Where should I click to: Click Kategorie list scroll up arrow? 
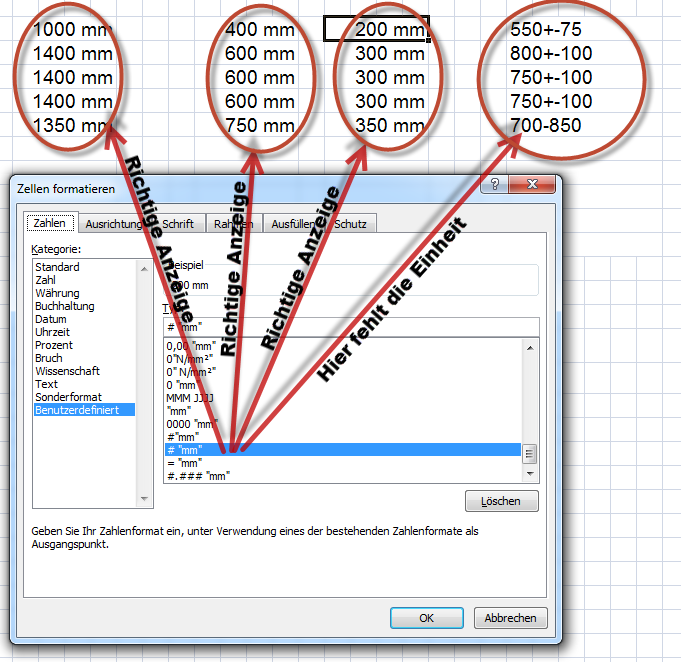click(x=145, y=269)
